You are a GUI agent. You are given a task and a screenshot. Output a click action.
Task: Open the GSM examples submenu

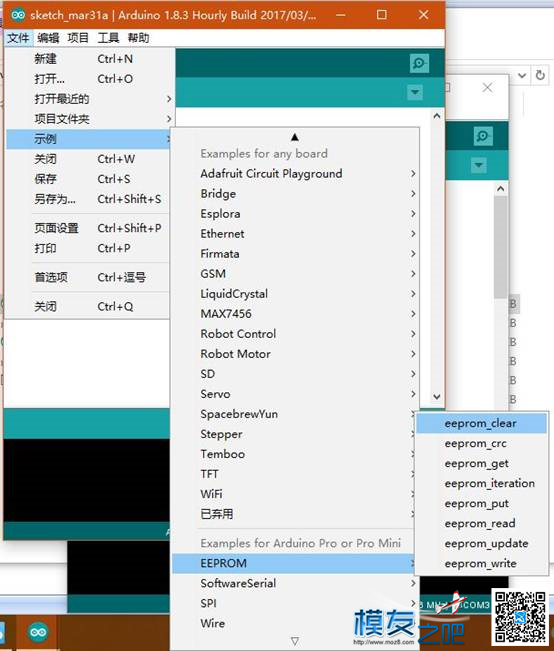pyautogui.click(x=295, y=274)
